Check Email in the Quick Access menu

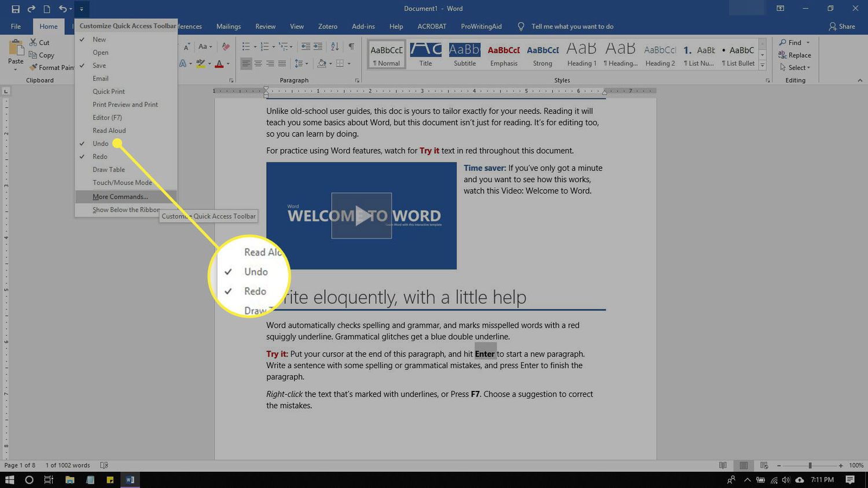[126, 79]
